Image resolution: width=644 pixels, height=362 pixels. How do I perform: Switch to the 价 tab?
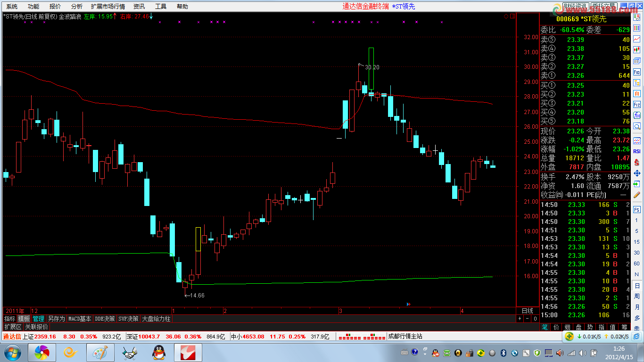[556, 327]
